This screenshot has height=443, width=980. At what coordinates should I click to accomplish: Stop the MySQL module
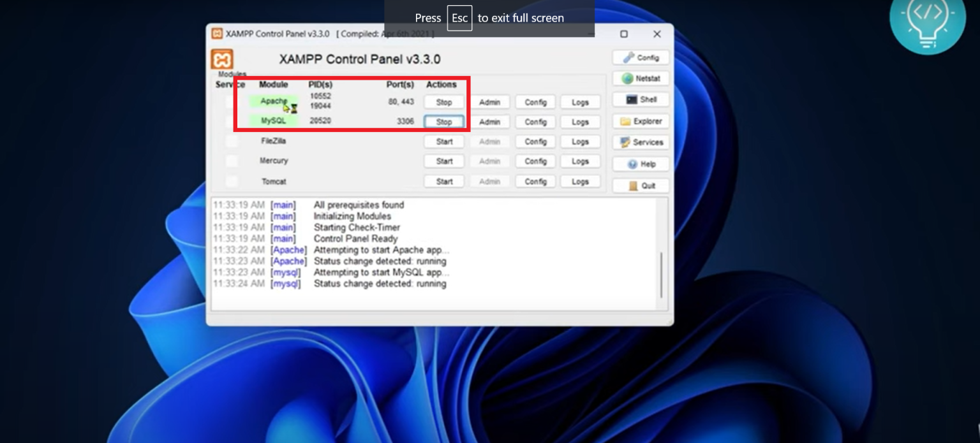(443, 122)
